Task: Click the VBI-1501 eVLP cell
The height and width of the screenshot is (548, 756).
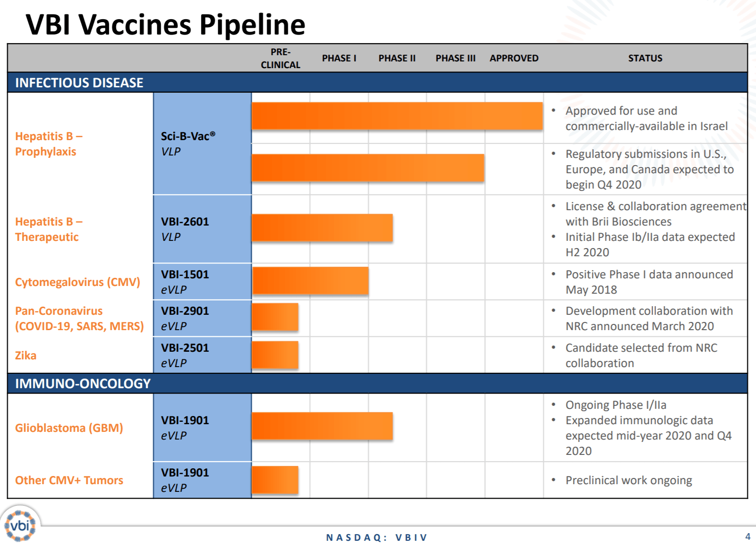Action: point(202,282)
